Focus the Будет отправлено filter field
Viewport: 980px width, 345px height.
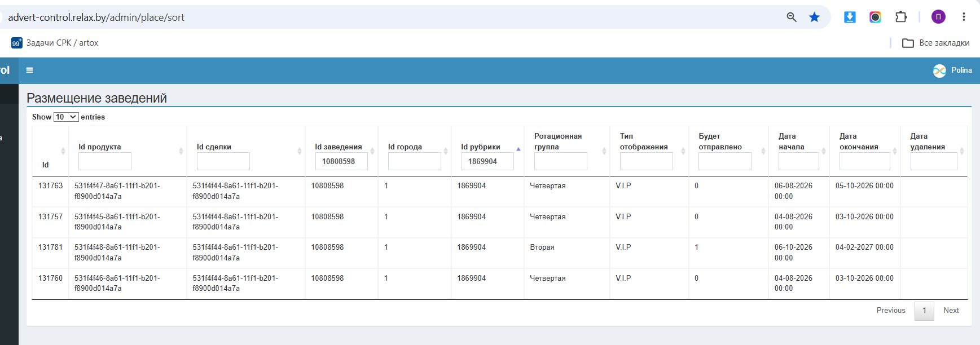[725, 161]
